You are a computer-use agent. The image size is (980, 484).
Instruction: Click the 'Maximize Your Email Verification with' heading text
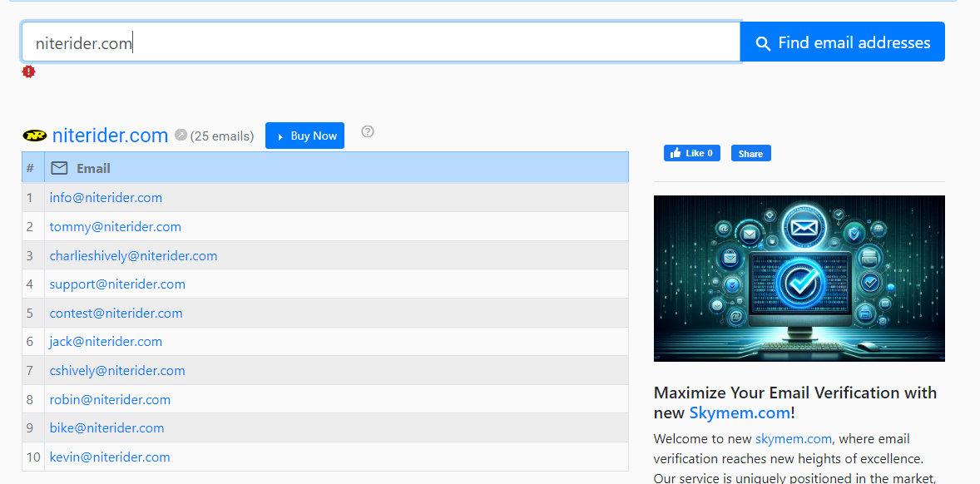(x=795, y=393)
